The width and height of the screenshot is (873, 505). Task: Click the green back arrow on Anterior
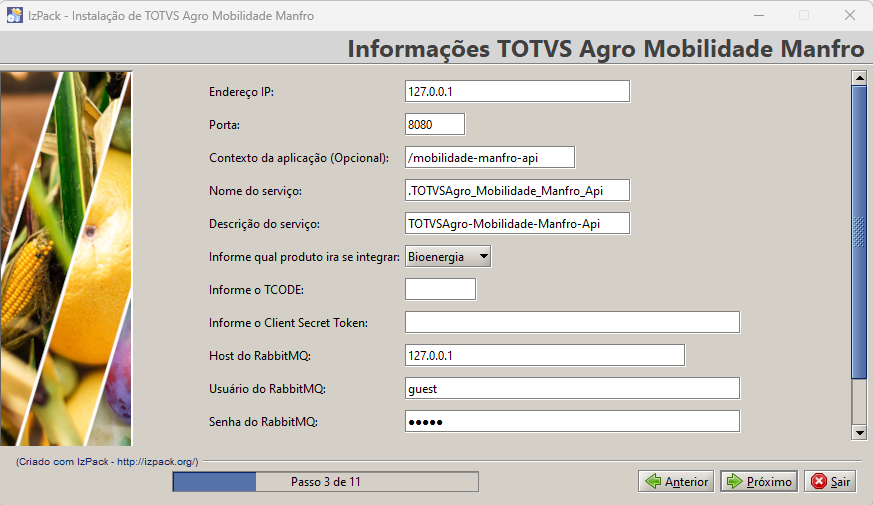(x=654, y=481)
